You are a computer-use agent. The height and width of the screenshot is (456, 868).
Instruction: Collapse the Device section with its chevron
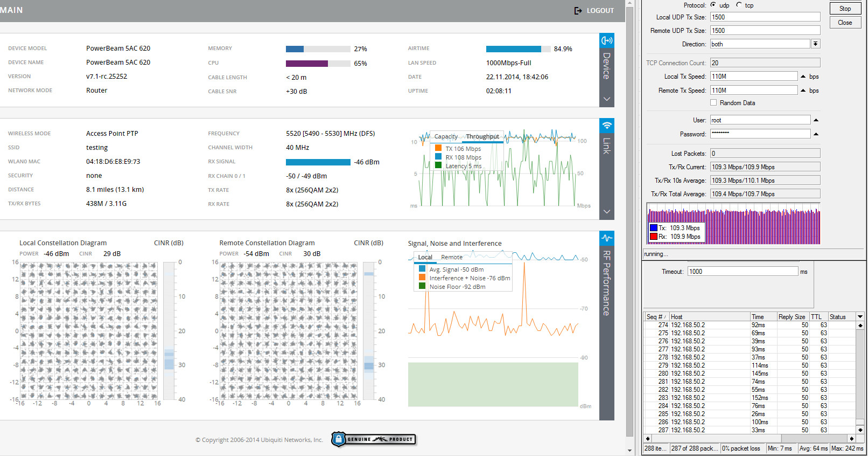point(607,99)
